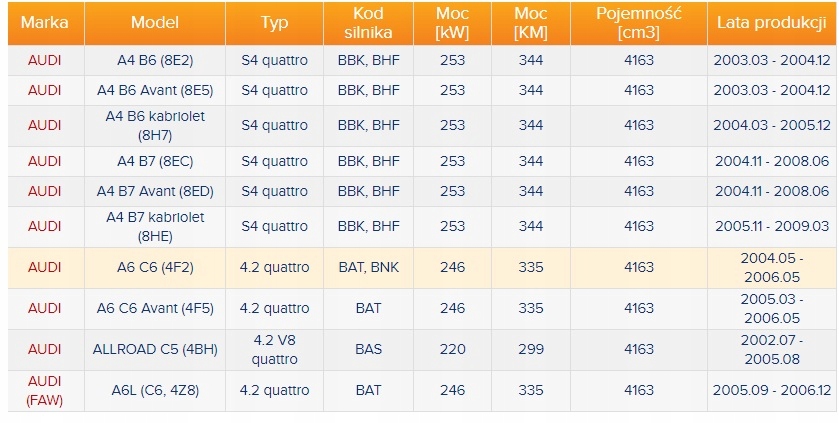839x423 pixels.
Task: Click the Moc [kW] column header
Action: pos(452,23)
